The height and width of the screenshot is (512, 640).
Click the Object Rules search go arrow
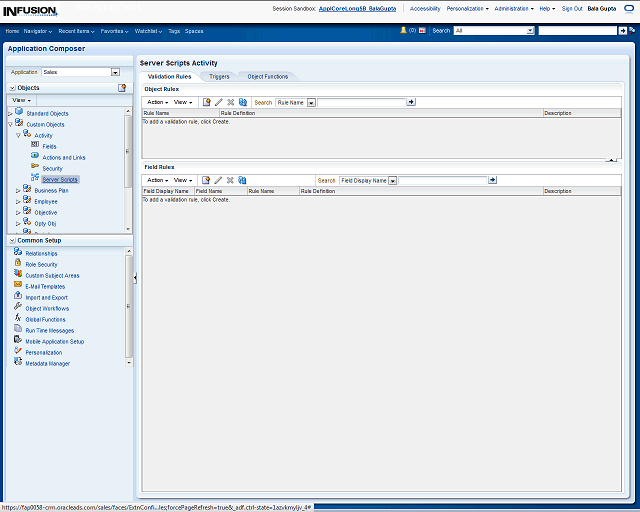tap(411, 102)
